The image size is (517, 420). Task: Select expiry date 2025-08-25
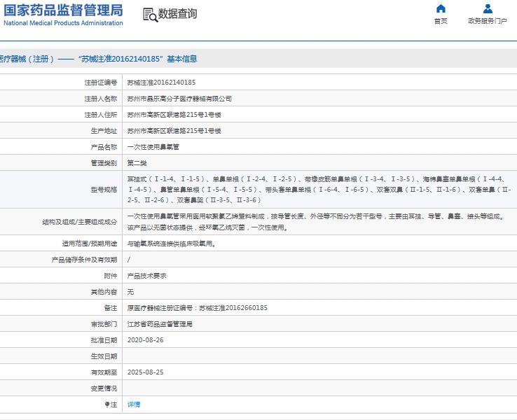146,372
